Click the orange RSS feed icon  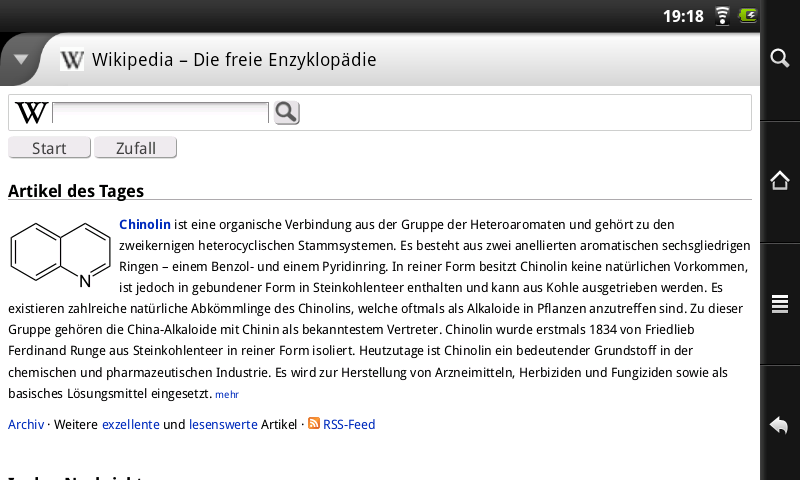[314, 424]
